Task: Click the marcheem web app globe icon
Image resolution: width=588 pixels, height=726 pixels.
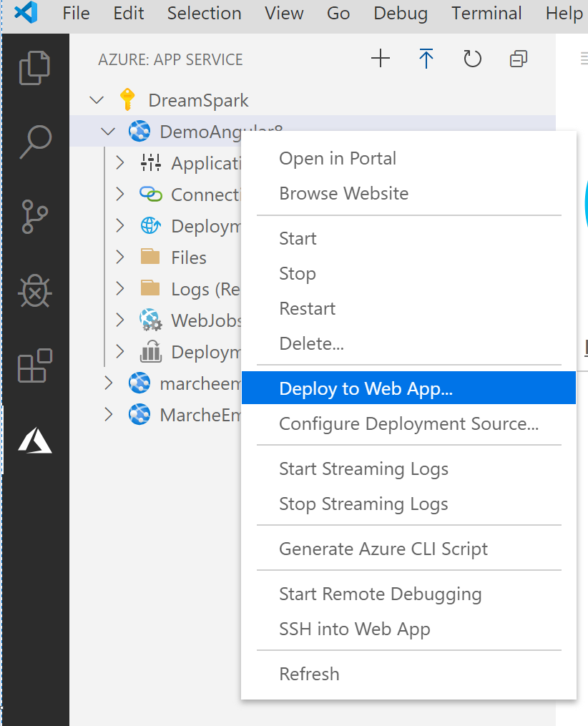Action: pos(139,383)
